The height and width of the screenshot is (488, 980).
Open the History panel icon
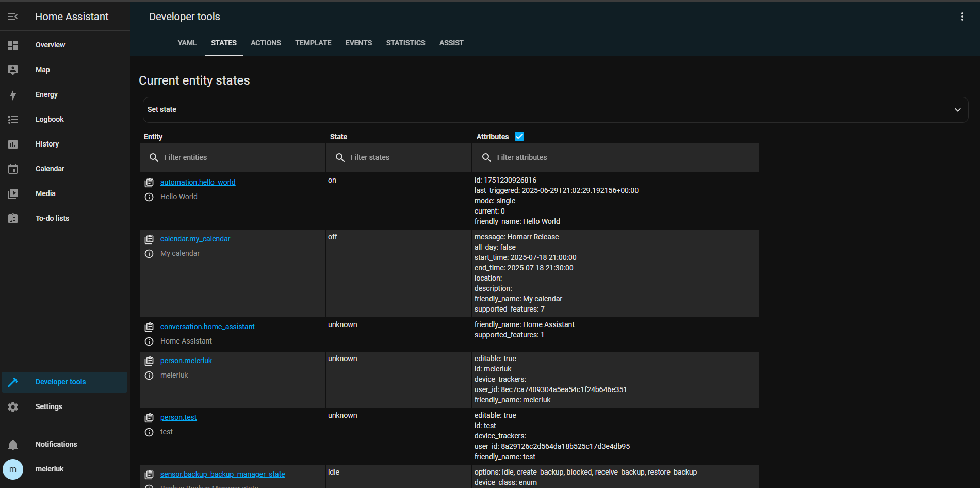(x=13, y=144)
